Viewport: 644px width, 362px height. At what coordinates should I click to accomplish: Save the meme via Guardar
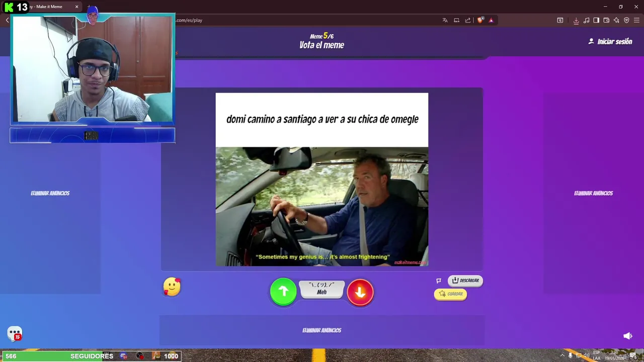(451, 294)
